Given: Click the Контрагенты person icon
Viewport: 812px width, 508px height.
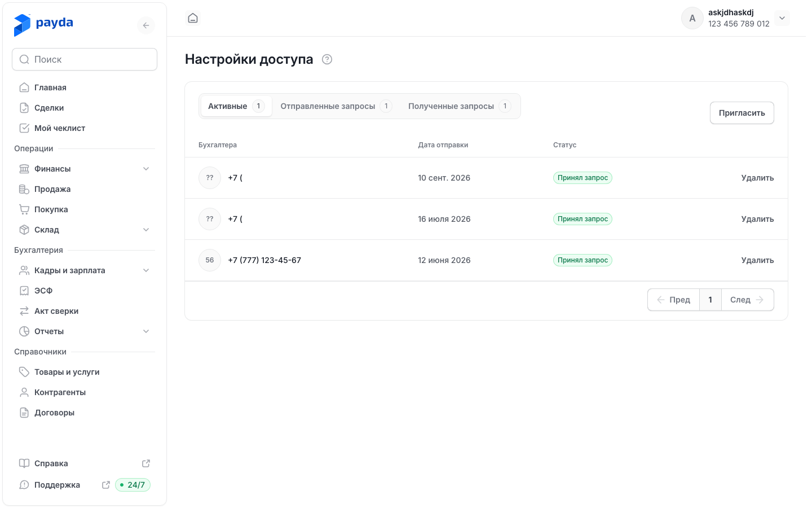Looking at the screenshot, I should pos(24,392).
